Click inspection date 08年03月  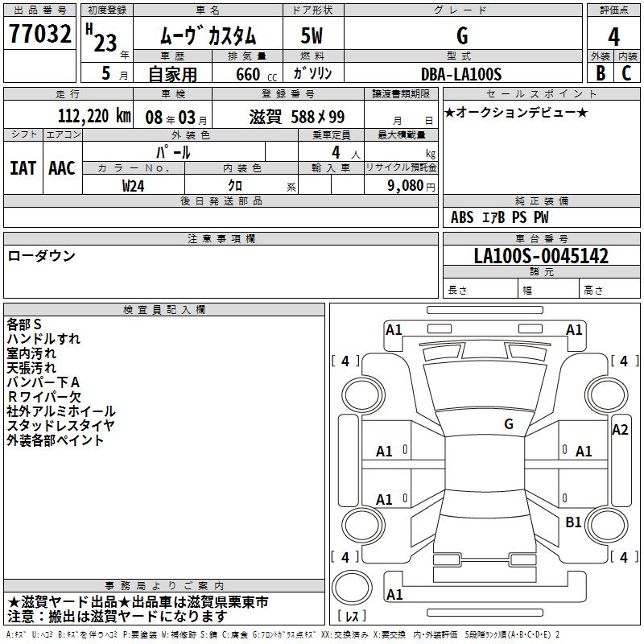coord(175,118)
